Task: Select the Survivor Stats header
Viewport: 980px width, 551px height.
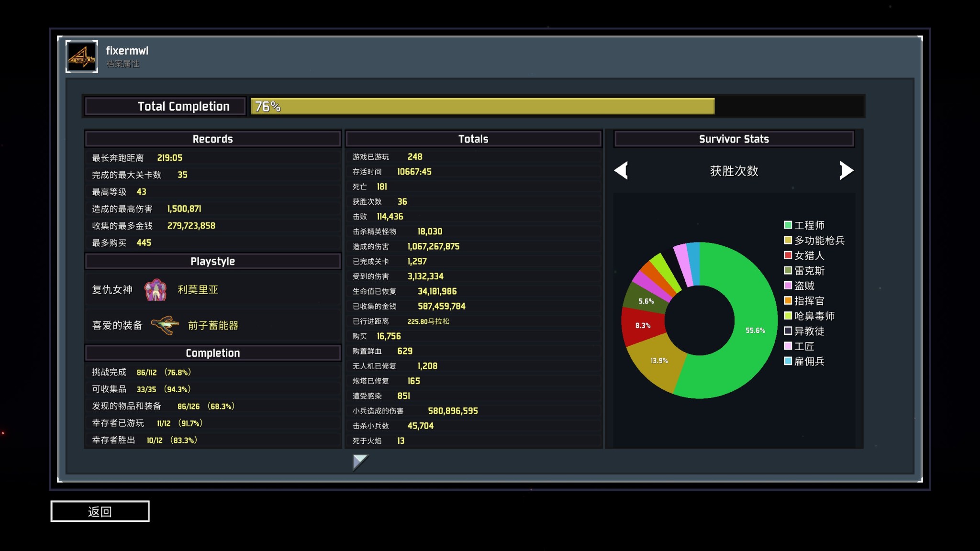Action: tap(734, 139)
